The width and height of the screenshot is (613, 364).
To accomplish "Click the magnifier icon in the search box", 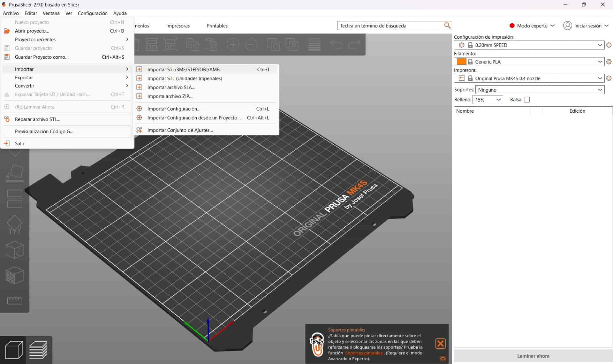I will coord(447,26).
